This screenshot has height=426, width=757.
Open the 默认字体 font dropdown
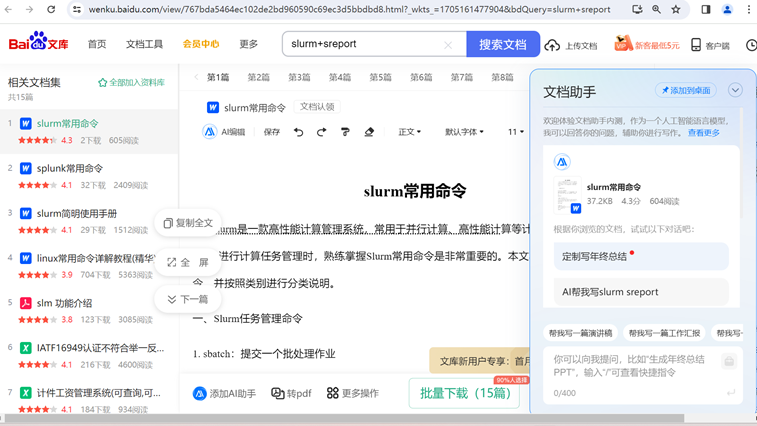click(x=464, y=132)
